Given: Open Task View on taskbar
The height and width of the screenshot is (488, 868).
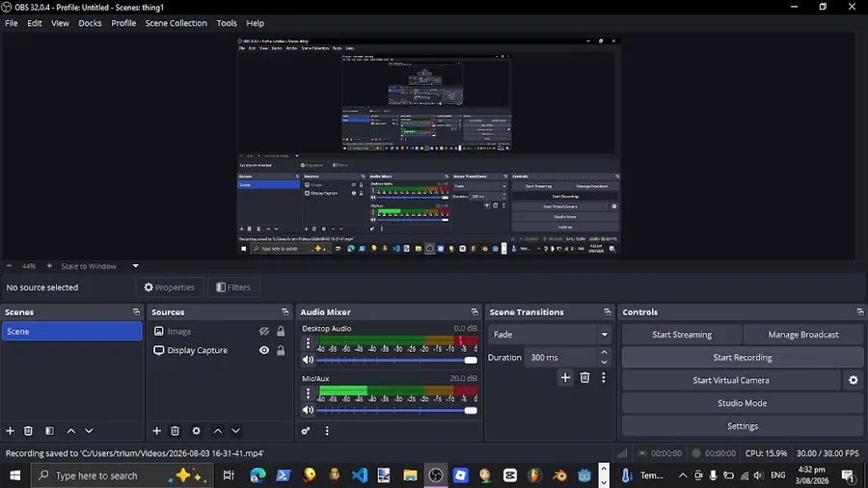Looking at the screenshot, I should click(228, 475).
